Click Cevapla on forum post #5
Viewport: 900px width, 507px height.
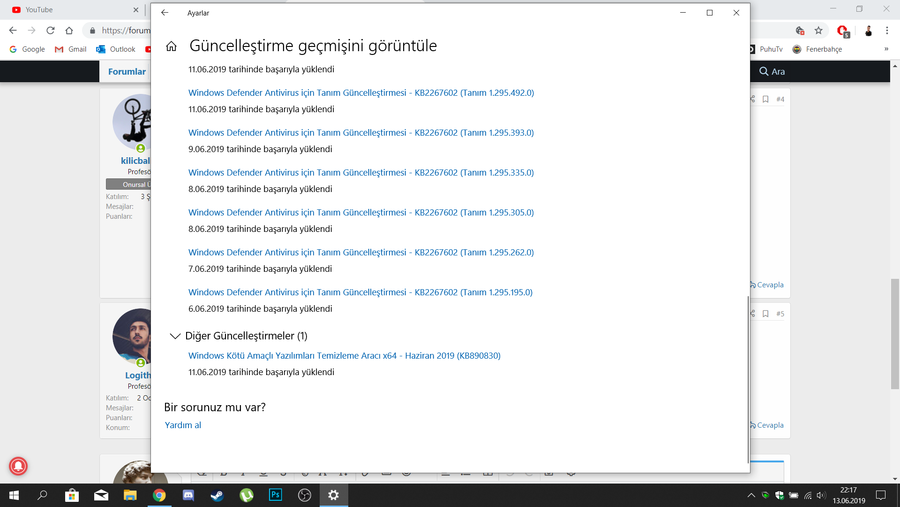coord(767,425)
